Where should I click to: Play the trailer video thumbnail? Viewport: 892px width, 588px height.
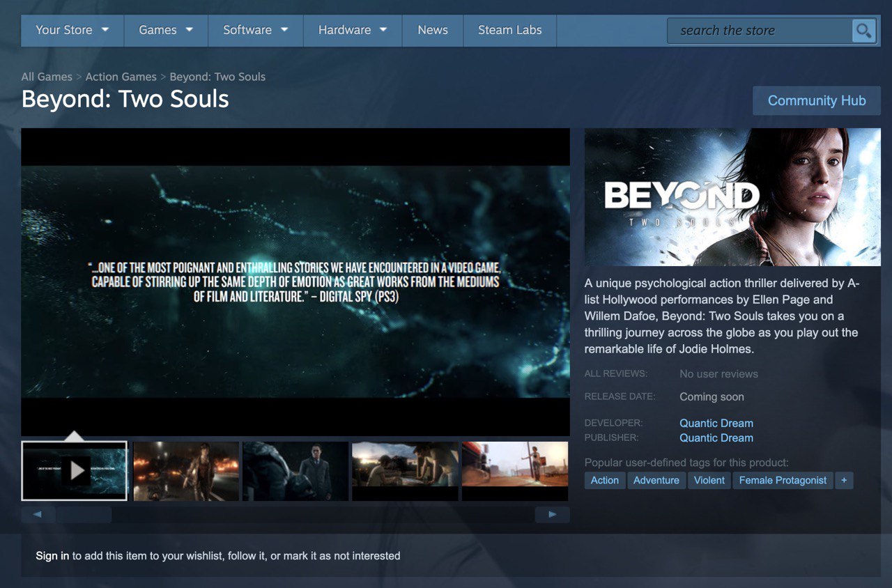75,471
